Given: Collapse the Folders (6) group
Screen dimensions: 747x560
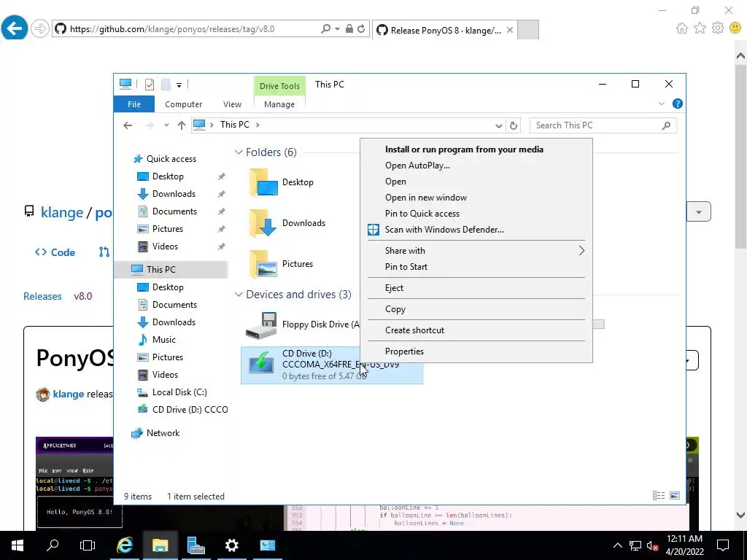Looking at the screenshot, I should point(239,152).
